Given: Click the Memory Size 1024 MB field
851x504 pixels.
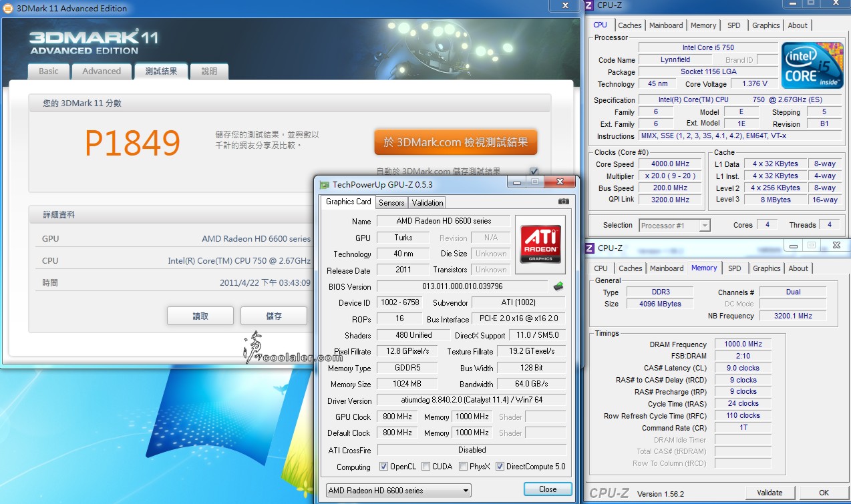Looking at the screenshot, I should [407, 385].
